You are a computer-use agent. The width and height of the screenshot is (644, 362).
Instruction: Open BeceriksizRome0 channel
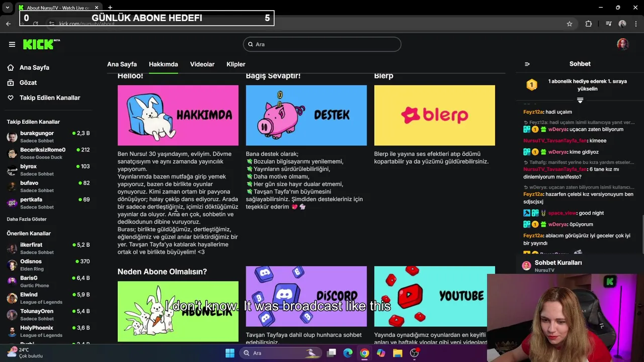pyautogui.click(x=48, y=153)
